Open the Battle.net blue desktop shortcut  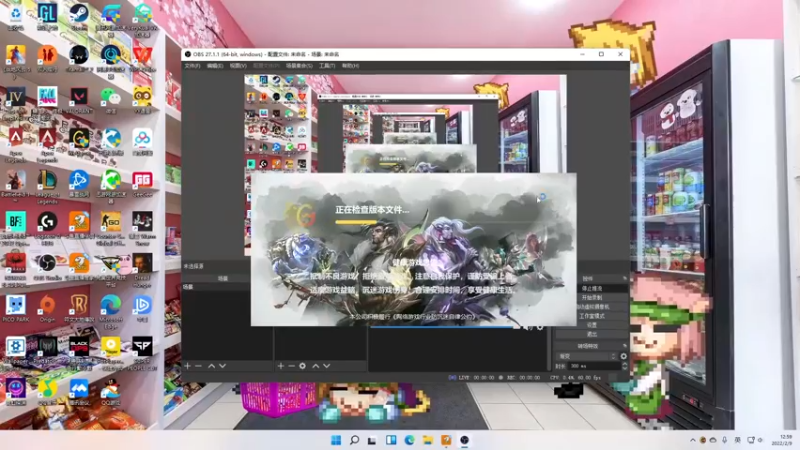79,185
